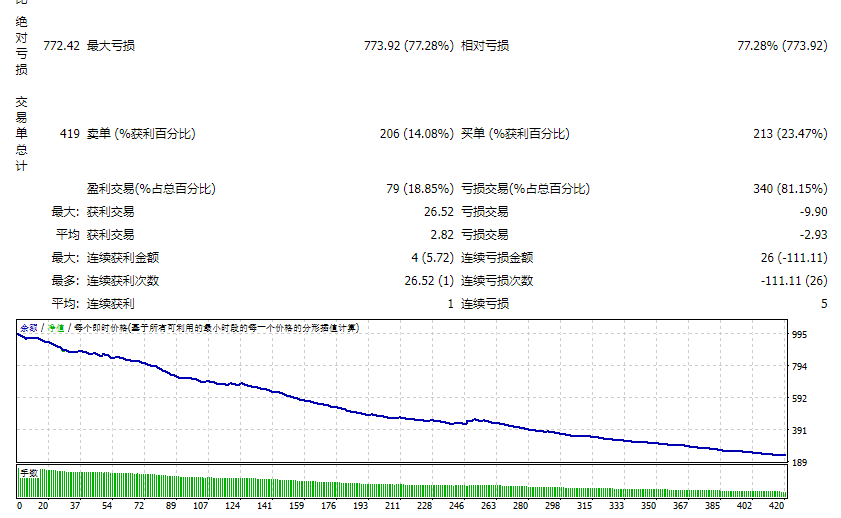Click the 亏损交易(%占总百分比) label
Image resolution: width=841 pixels, height=518 pixels.
[x=526, y=189]
